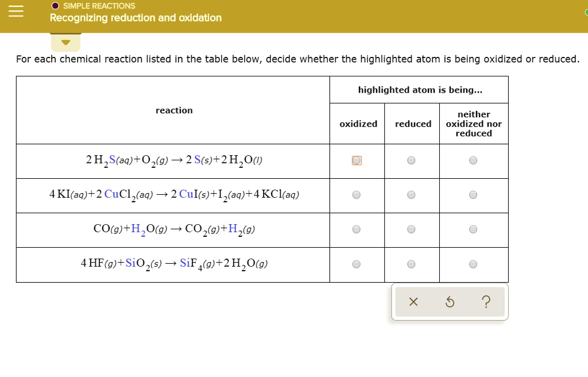588x377 pixels.
Task: Expand the yellow dropdown arrow tab
Action: click(65, 43)
